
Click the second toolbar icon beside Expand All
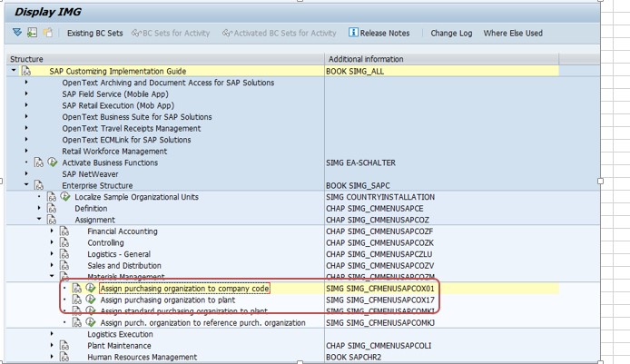[x=32, y=33]
